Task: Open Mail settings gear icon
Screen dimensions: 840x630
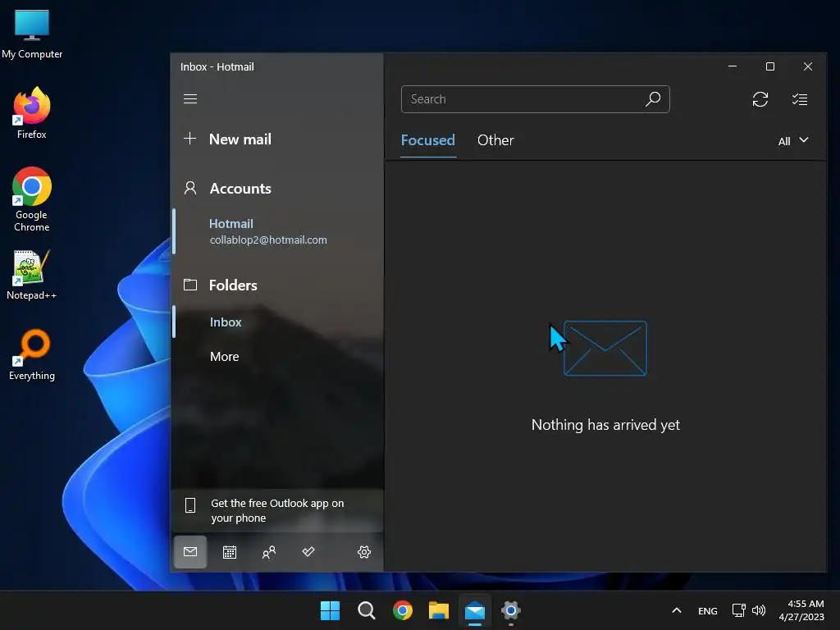Action: point(364,552)
